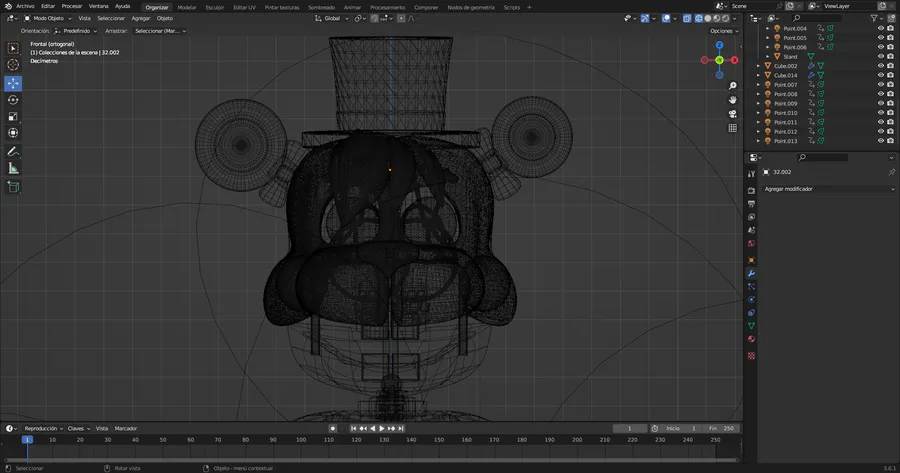Open the Physics properties tab
The width and height of the screenshot is (900, 473).
pos(751,300)
